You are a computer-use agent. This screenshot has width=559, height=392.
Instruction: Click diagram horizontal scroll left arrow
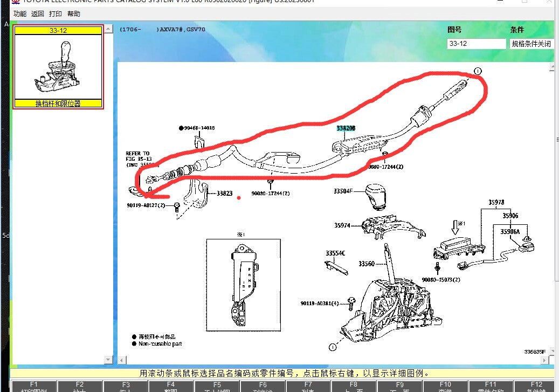pos(122,360)
